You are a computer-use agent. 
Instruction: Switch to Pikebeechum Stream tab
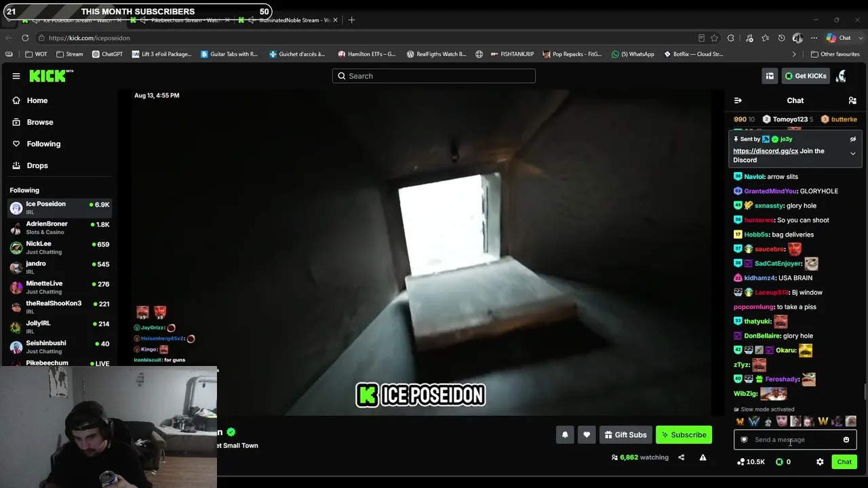[x=180, y=20]
